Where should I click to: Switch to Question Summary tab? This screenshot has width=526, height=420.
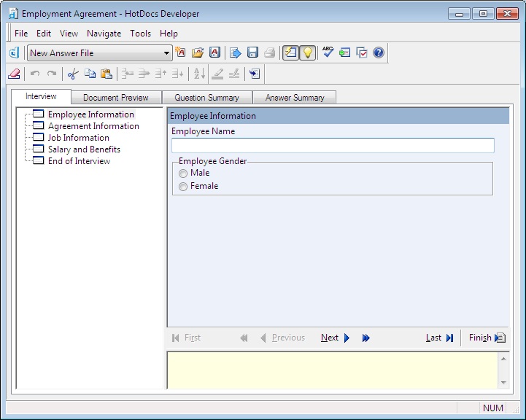coord(206,98)
